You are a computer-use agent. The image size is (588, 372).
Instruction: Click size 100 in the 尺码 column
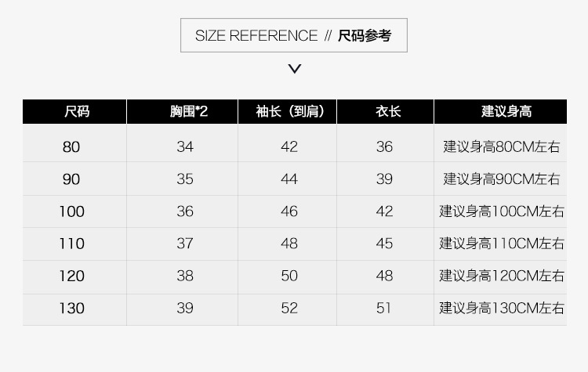click(x=71, y=211)
